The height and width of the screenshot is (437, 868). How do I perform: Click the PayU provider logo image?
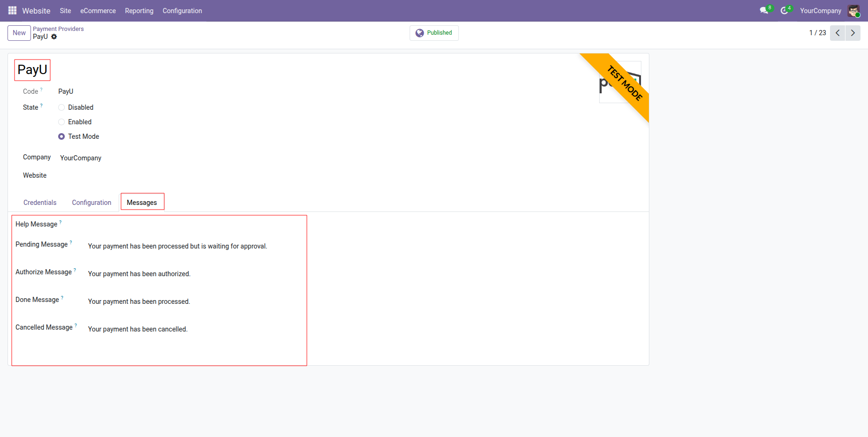click(620, 82)
